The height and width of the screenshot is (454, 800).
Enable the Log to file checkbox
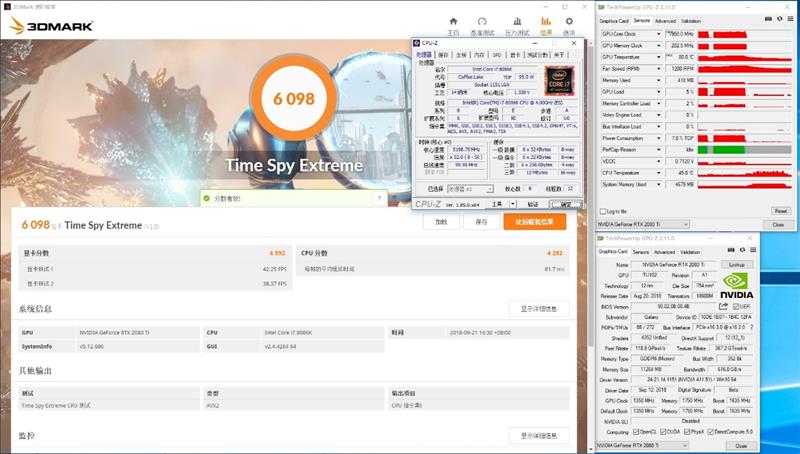pos(603,211)
